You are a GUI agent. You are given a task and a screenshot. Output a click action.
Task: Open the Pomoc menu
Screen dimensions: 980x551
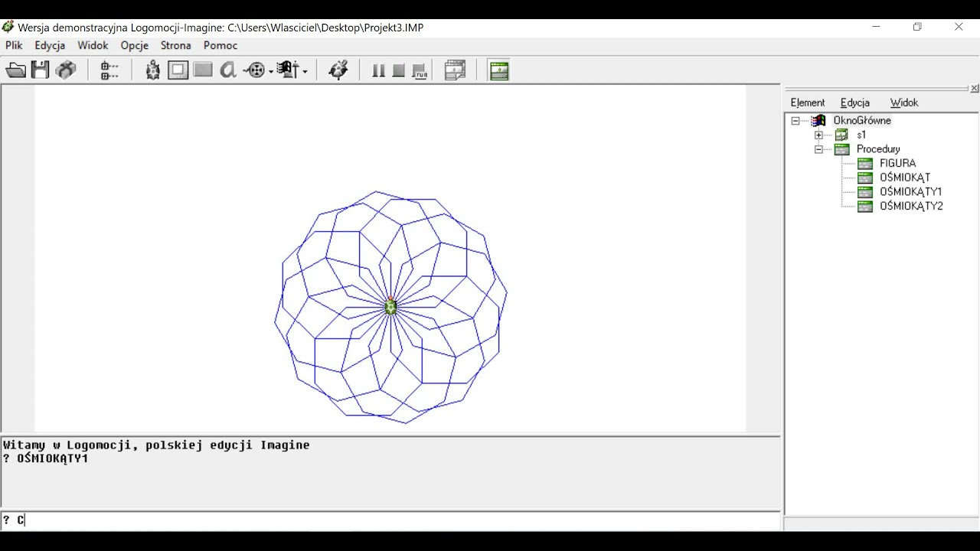click(x=220, y=45)
